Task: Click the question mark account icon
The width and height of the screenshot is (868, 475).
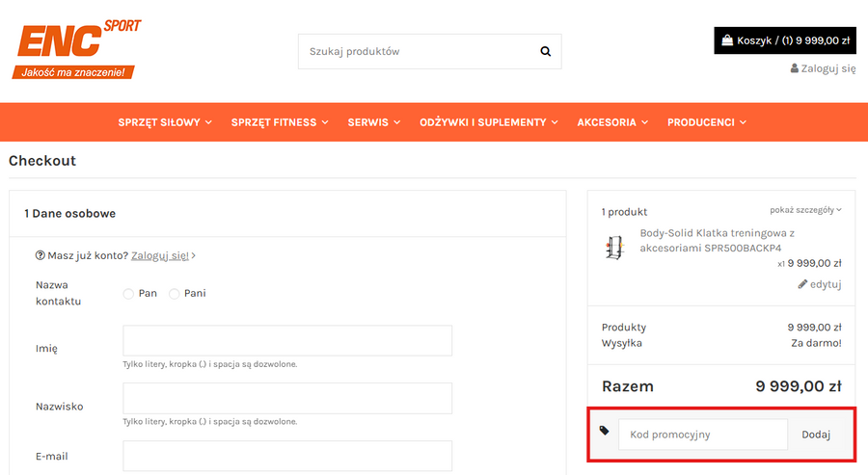Action: click(x=41, y=256)
